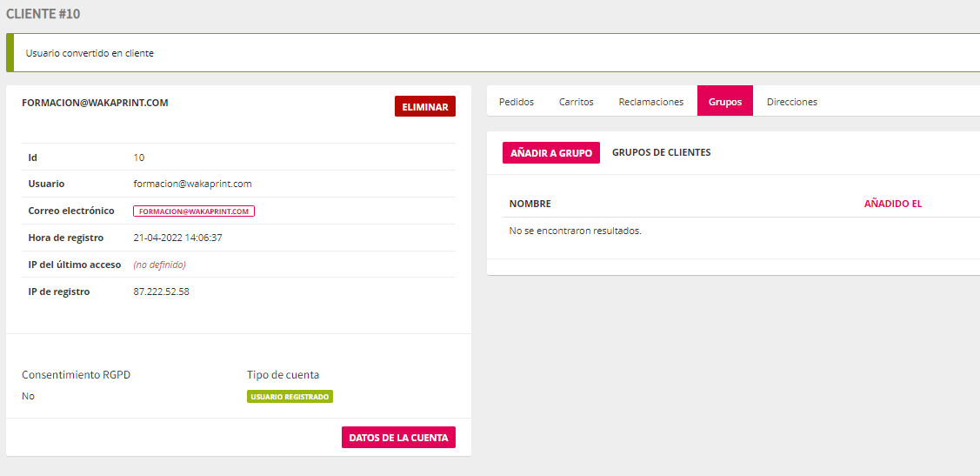Click the Usuario row username value

coord(192,184)
